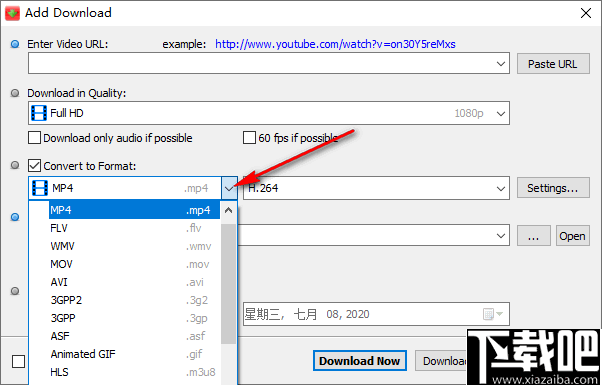Choose AVI from the format list

coord(134,282)
